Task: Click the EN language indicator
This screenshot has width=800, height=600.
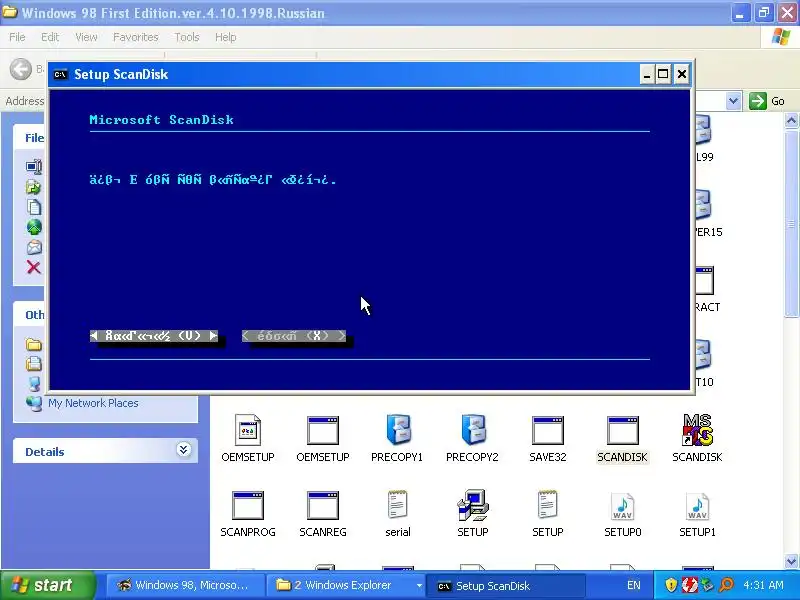Action: pyautogui.click(x=634, y=585)
